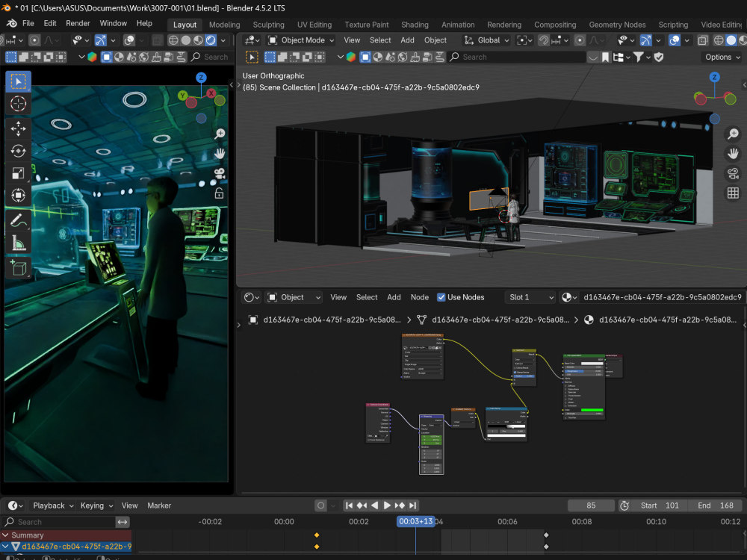The height and width of the screenshot is (560, 747).
Task: Toggle the lock camera to view icon
Action: coord(219,193)
